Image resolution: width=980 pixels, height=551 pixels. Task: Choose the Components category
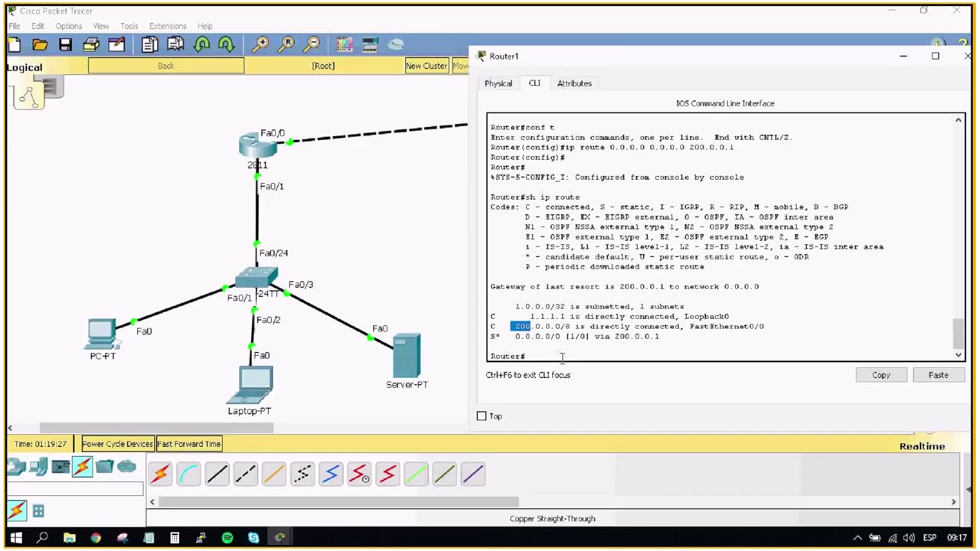(x=60, y=466)
